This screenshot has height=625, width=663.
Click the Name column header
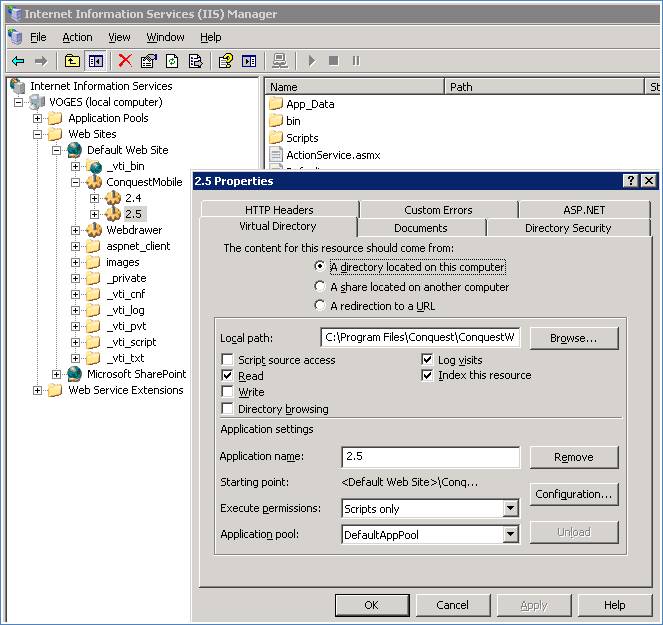354,87
